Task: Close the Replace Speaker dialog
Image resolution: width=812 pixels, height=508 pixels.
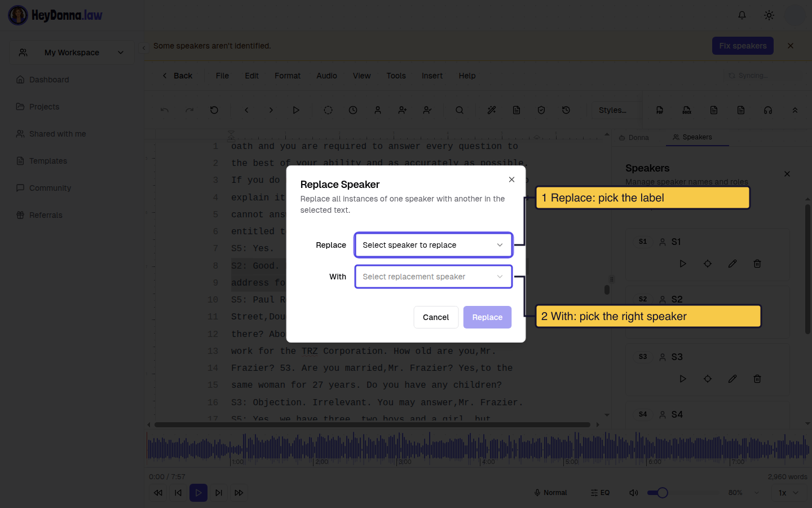Action: point(511,179)
